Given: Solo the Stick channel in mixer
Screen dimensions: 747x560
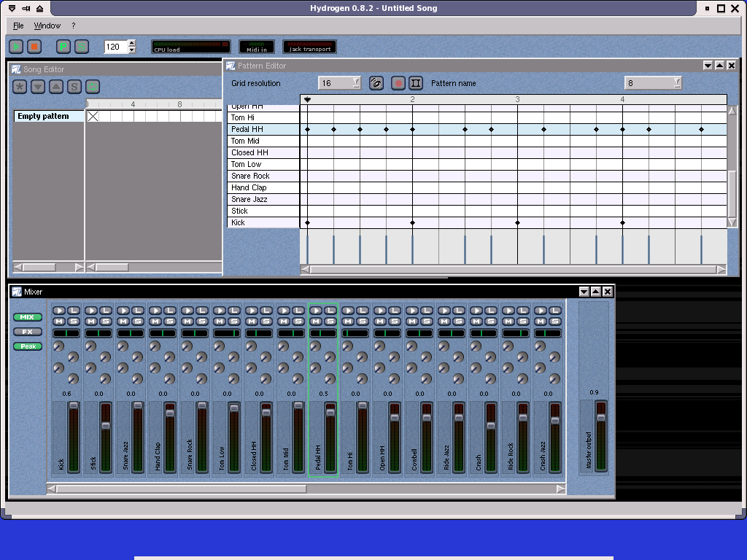Looking at the screenshot, I should (105, 322).
